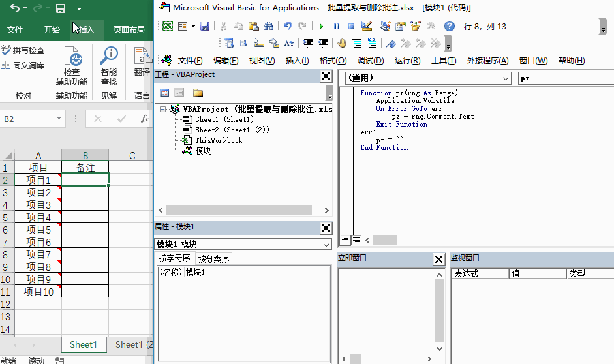This screenshot has width=614, height=364.
Task: Click the List Constants icon
Action: (243, 43)
